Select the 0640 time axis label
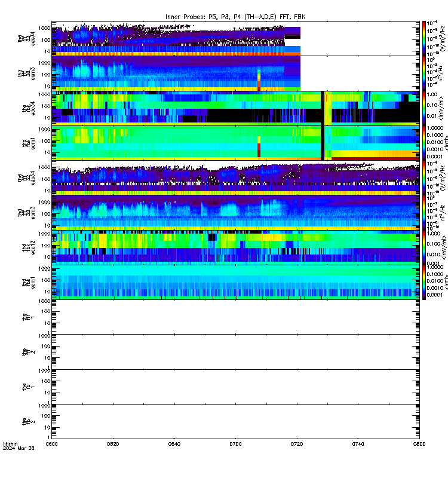Image resolution: width=448 pixels, height=478 pixels. pyautogui.click(x=174, y=444)
